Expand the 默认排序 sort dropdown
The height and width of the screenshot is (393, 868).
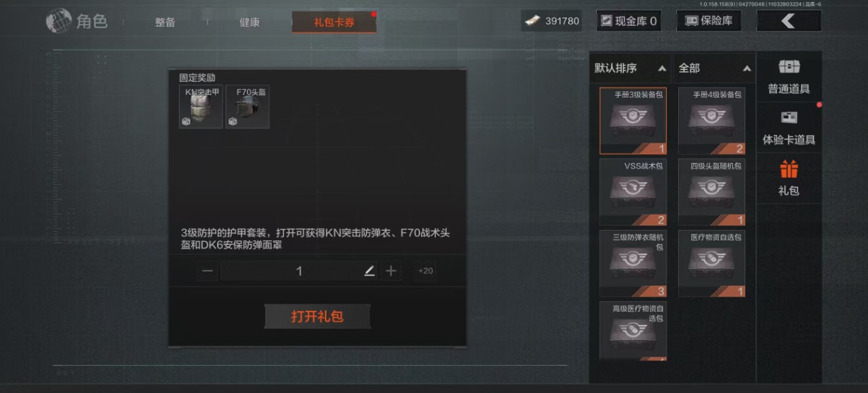pyautogui.click(x=630, y=68)
